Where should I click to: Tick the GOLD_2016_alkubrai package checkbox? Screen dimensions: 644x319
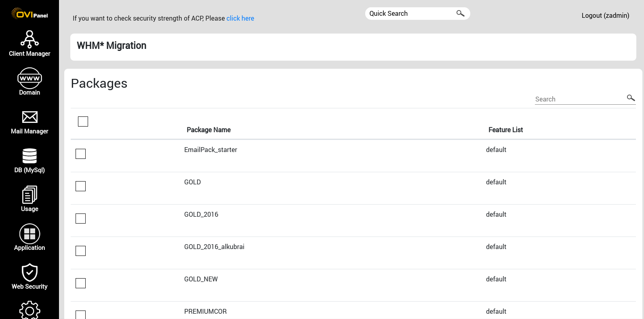tap(80, 251)
